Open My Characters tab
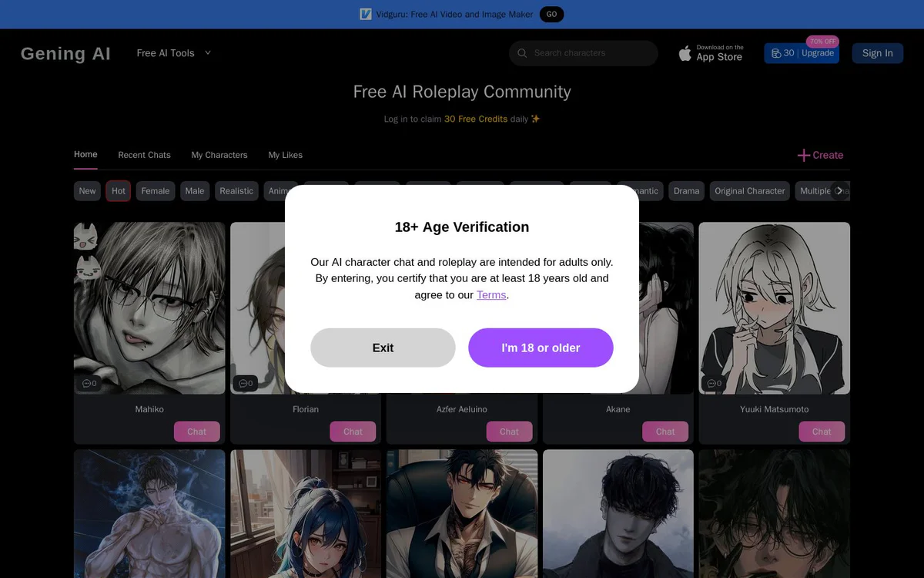The width and height of the screenshot is (924, 578). point(219,155)
